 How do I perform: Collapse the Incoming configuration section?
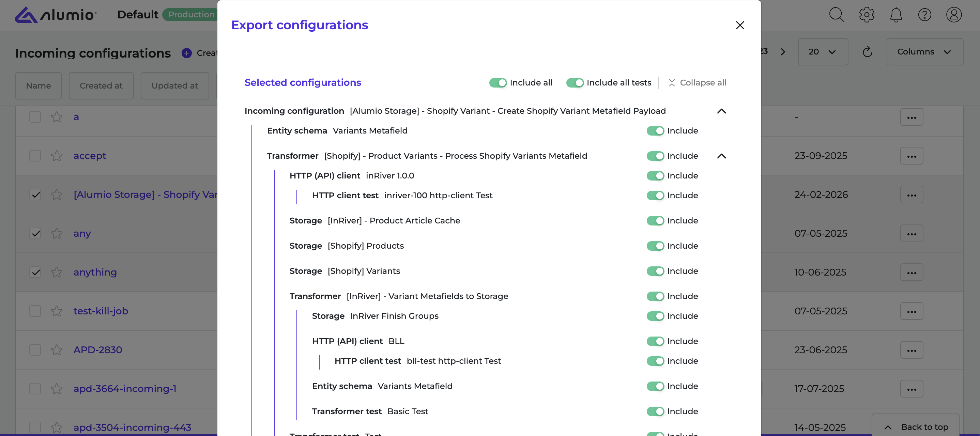[x=721, y=111]
